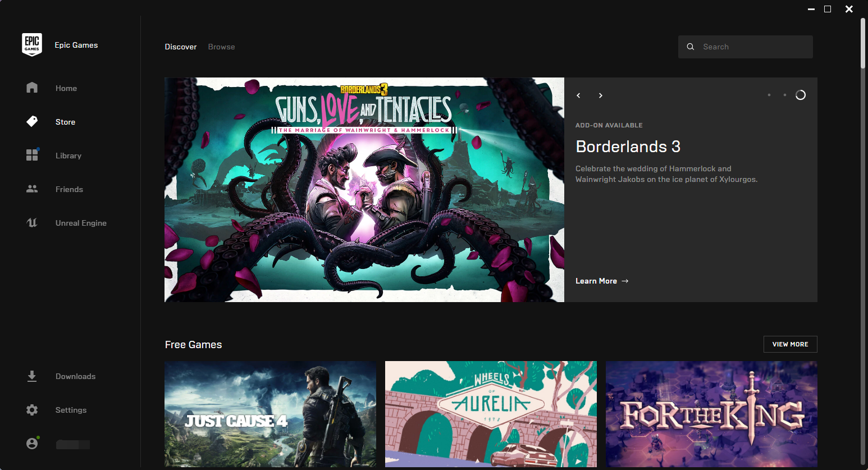Click the vertical scrollbar thumb
The image size is (868, 470).
[863, 43]
